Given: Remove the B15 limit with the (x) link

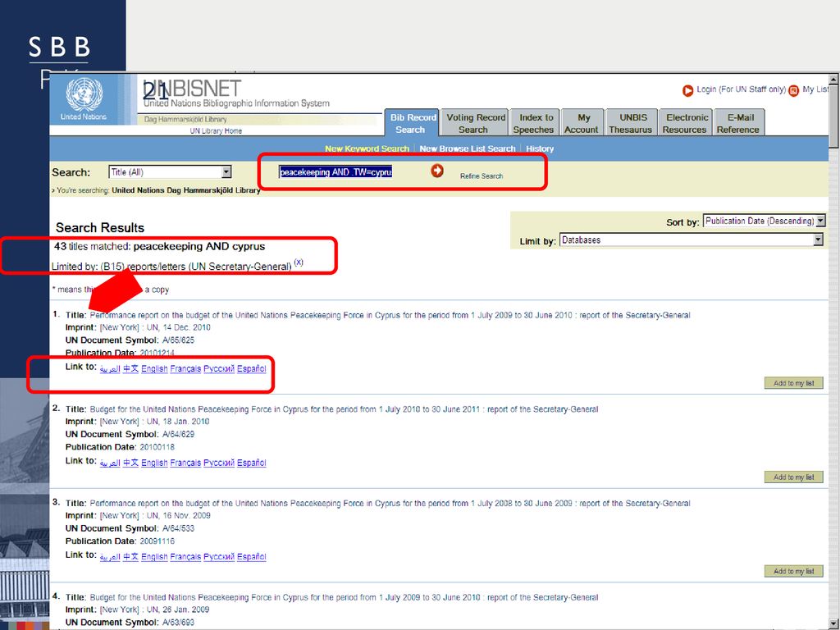Looking at the screenshot, I should click(x=299, y=262).
